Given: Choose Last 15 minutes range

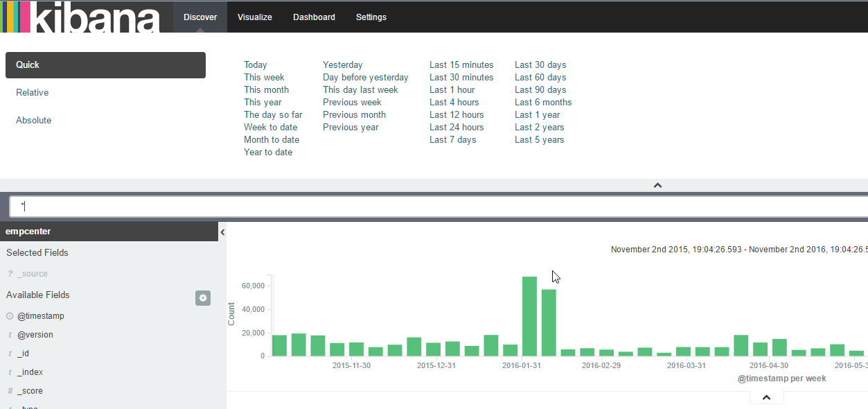Looking at the screenshot, I should tap(461, 65).
